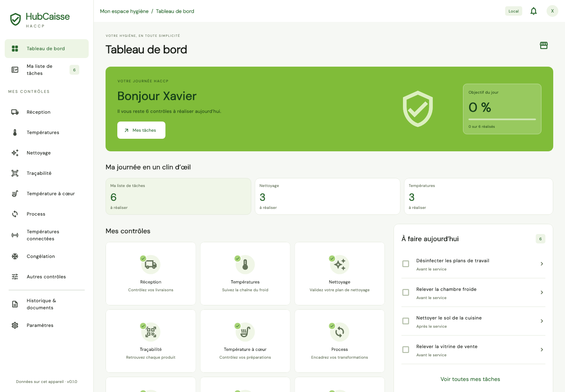This screenshot has height=392, width=565.
Task: Expand Nettoyer le sol de la cuisine chevron
Action: pos(541,321)
